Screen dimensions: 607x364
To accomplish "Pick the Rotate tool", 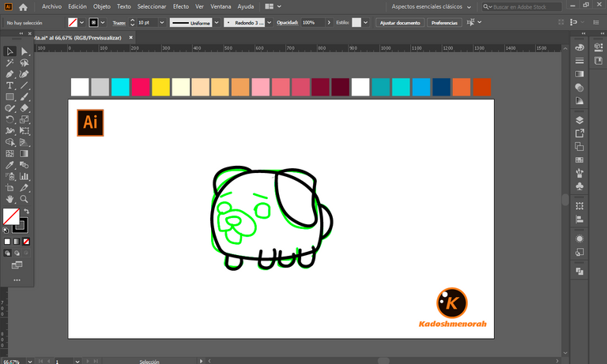I will coord(9,119).
